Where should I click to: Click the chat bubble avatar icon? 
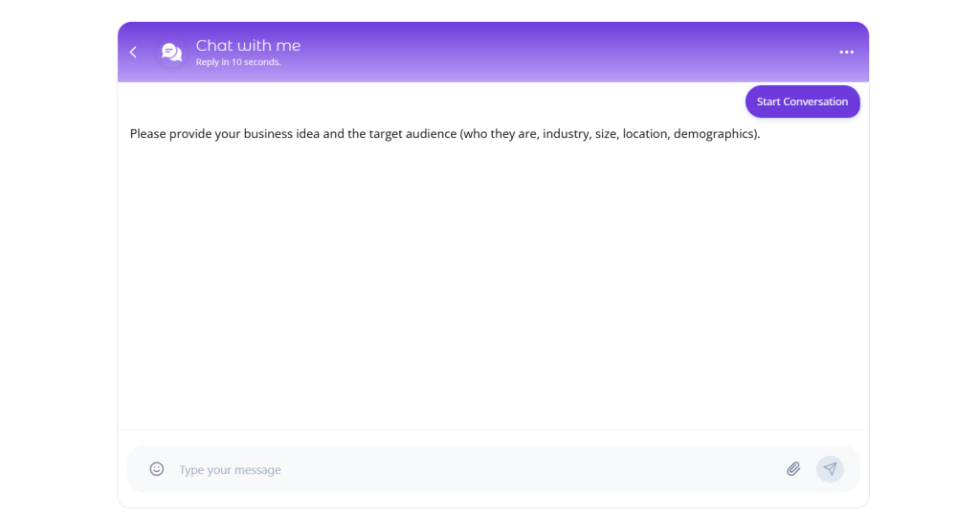[x=171, y=53]
